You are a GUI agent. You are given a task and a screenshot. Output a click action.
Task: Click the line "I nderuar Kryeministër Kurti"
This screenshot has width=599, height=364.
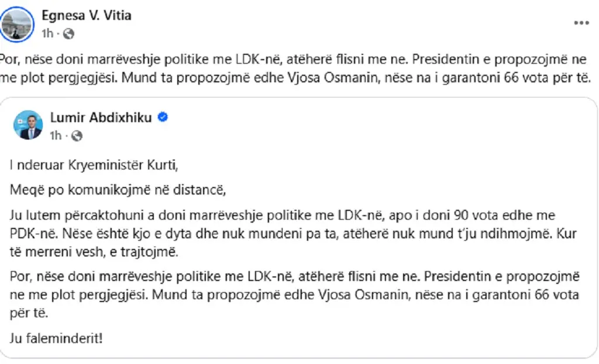coord(93,165)
